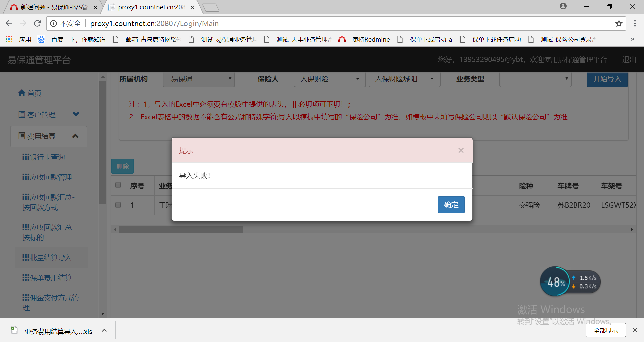
Task: Collapse the 费用结算 sidebar menu
Action: tap(49, 136)
